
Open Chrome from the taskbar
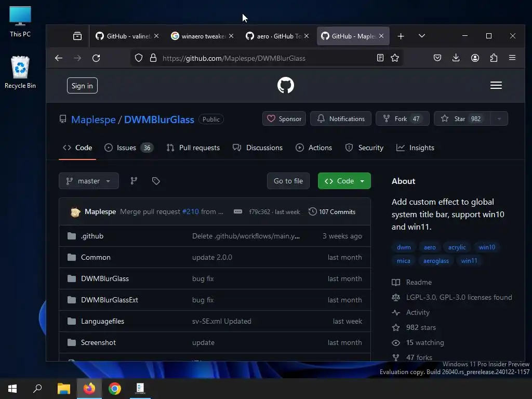(115, 389)
